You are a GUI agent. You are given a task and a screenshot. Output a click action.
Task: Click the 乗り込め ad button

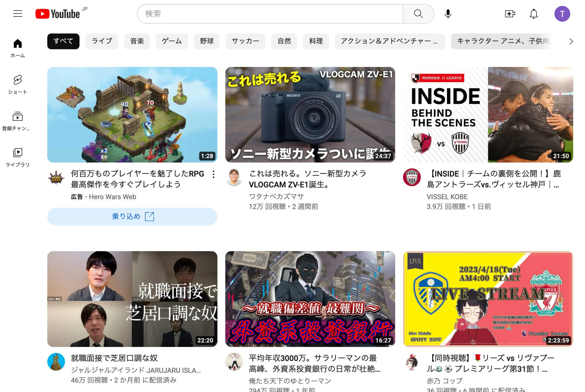(132, 216)
